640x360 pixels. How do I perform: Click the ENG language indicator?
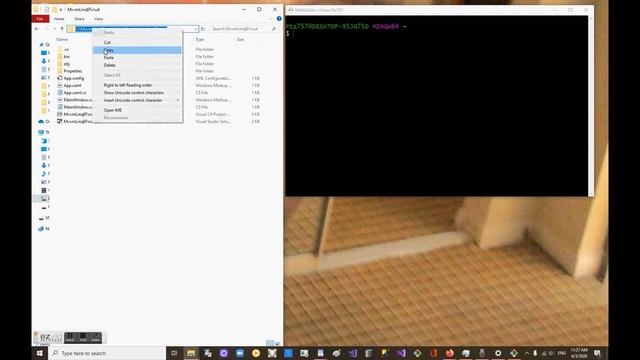click(x=562, y=353)
